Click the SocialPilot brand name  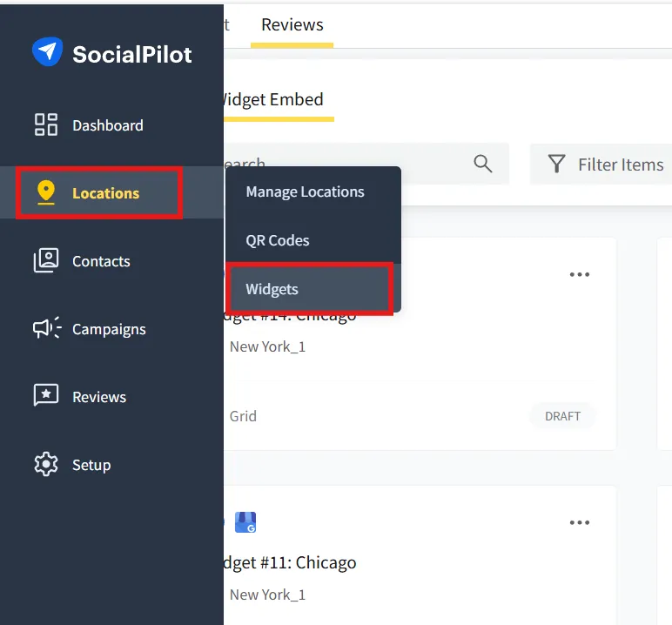(x=132, y=55)
